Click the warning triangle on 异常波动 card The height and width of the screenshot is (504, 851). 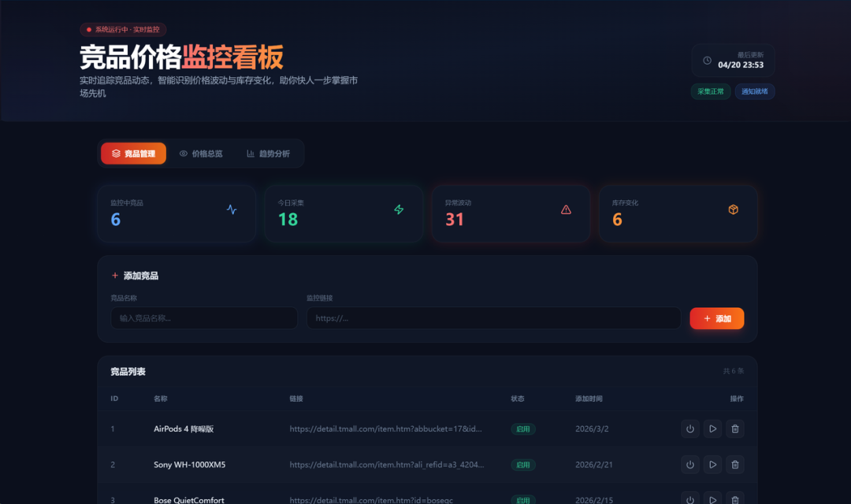(x=566, y=209)
